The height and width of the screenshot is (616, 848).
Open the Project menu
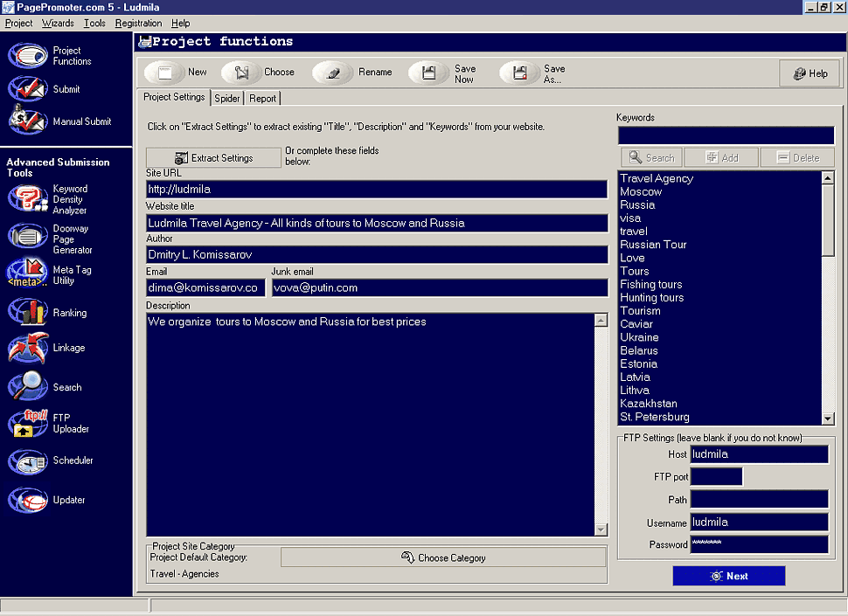18,24
